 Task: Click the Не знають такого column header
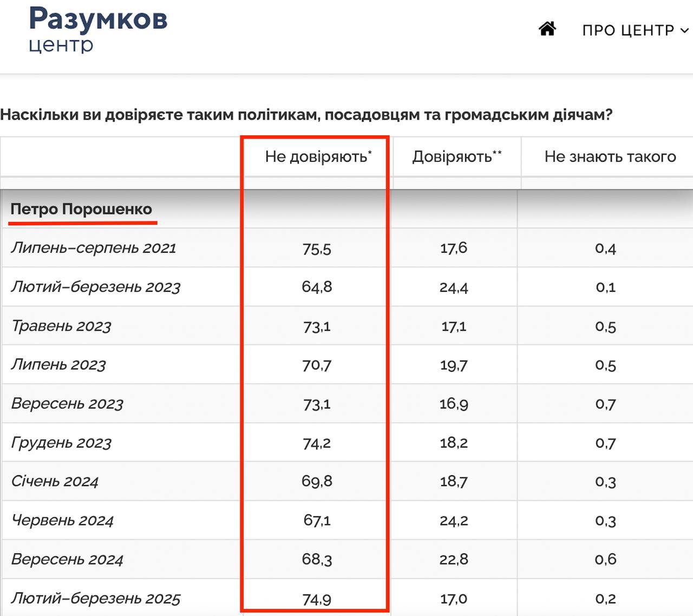click(x=610, y=157)
